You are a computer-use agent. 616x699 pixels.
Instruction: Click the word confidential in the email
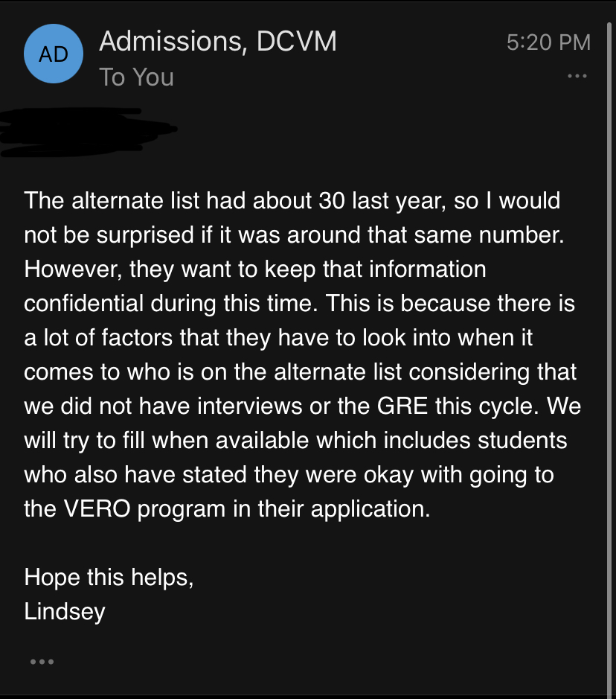point(83,304)
